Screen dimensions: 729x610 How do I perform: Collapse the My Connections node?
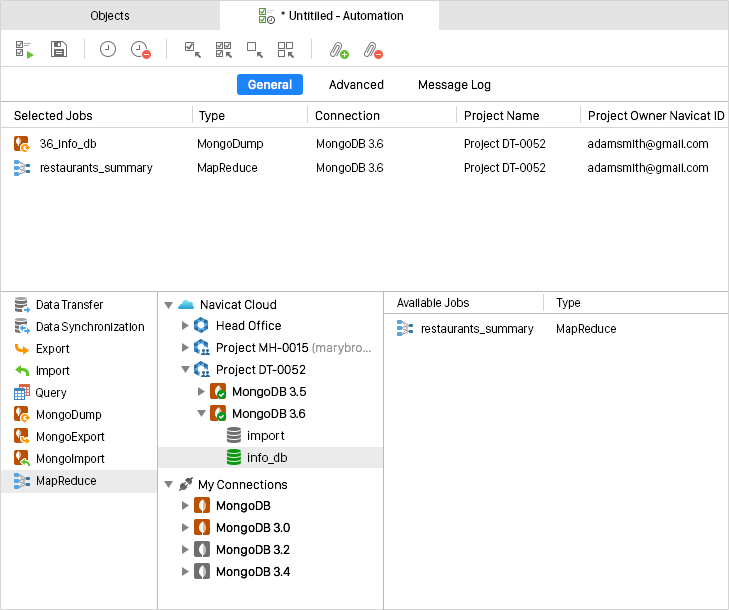[169, 484]
